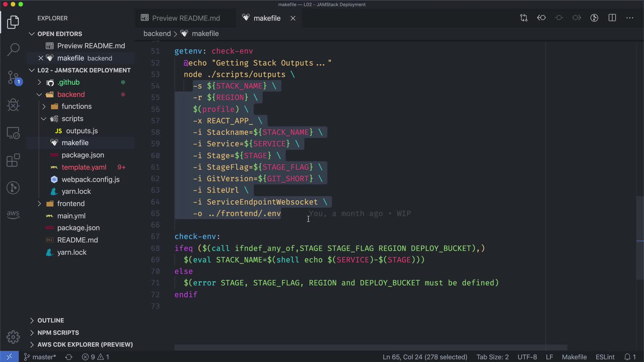Expand the functions folder
Viewport: 644px width, 362px height.
point(76,106)
